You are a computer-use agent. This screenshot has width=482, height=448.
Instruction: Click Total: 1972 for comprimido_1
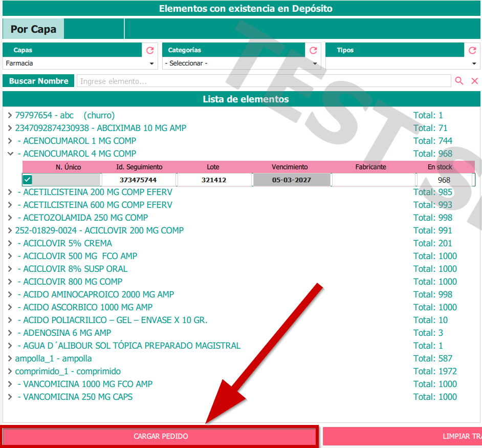[435, 371]
